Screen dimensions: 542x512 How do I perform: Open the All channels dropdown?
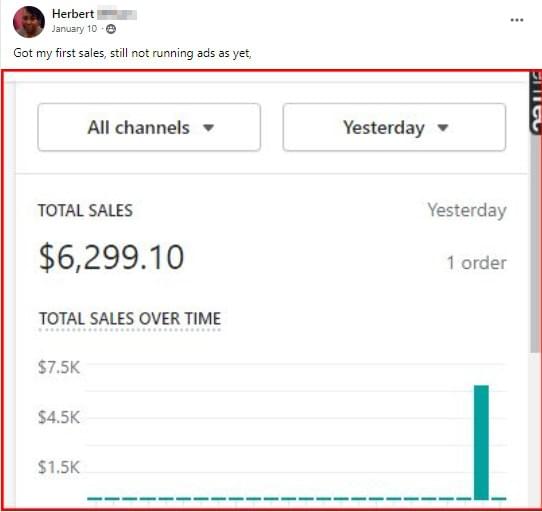[149, 127]
